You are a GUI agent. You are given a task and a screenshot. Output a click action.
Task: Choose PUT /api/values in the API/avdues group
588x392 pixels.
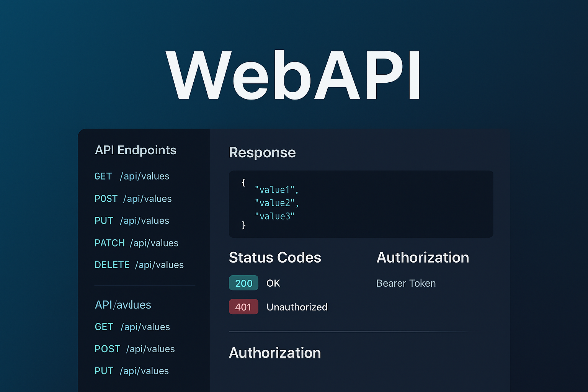tap(132, 371)
